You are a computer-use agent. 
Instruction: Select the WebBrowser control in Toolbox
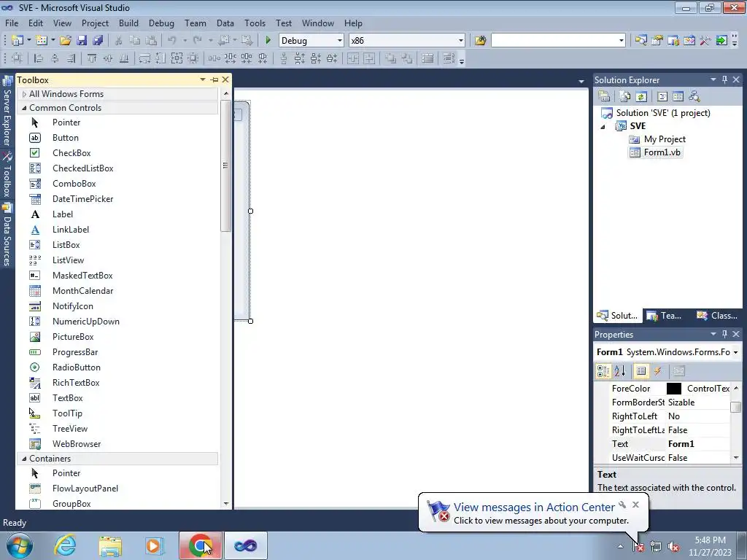77,444
